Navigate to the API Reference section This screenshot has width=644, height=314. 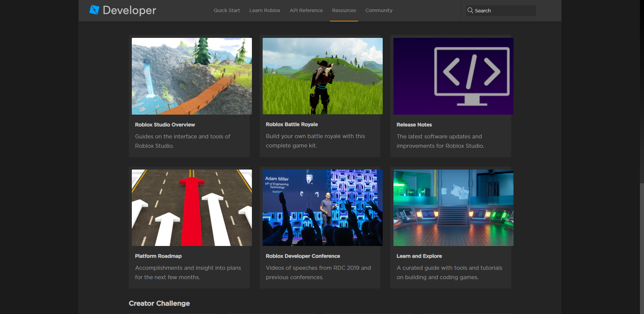[x=306, y=10]
